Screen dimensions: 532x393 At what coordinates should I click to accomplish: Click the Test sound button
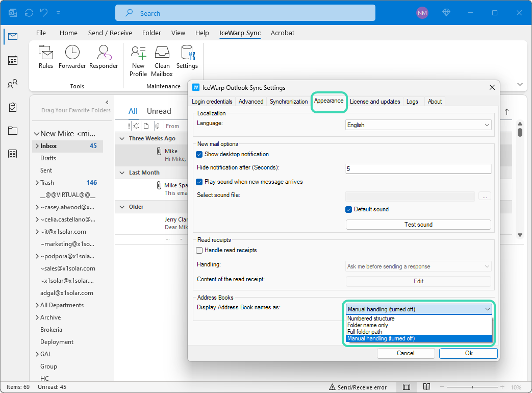418,225
